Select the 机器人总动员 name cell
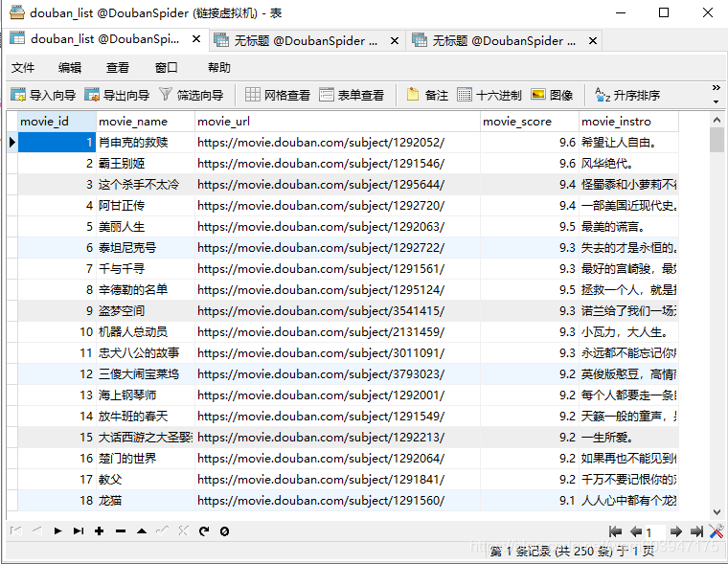Image resolution: width=728 pixels, height=564 pixels. pos(146,332)
